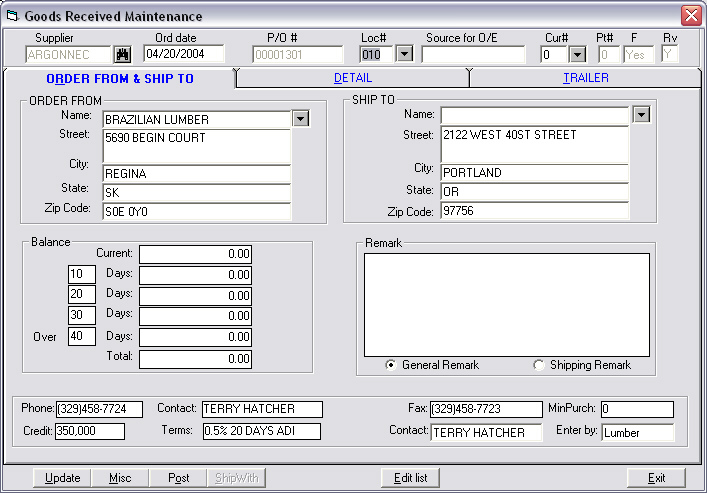Image resolution: width=707 pixels, height=493 pixels.
Task: Click the MinPurch field
Action: point(638,409)
